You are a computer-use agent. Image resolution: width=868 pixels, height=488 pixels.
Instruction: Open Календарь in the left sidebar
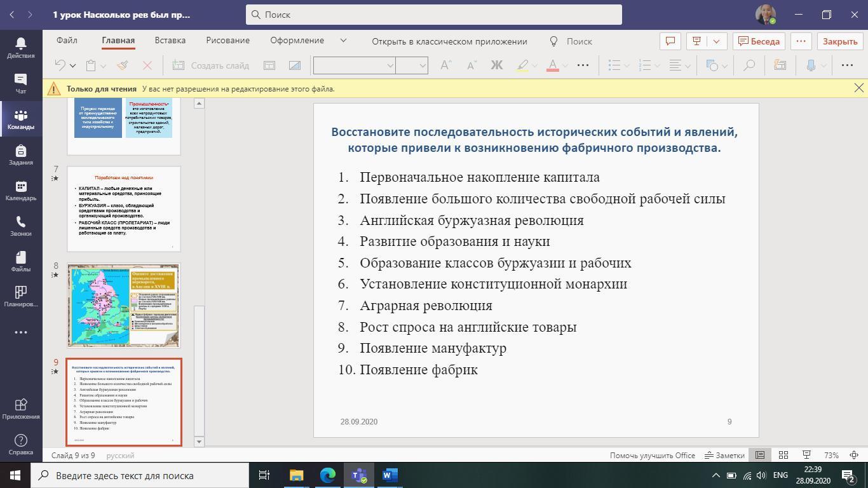tap(20, 190)
